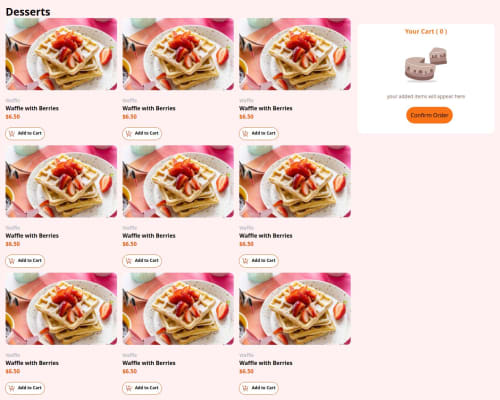
Task: Add third row's right waffle to cart
Action: pos(259,388)
